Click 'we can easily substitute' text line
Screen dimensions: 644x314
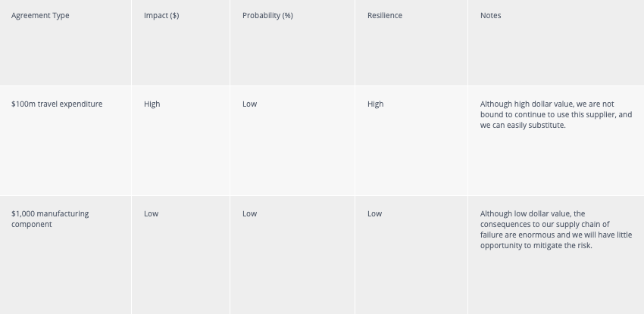pos(523,126)
